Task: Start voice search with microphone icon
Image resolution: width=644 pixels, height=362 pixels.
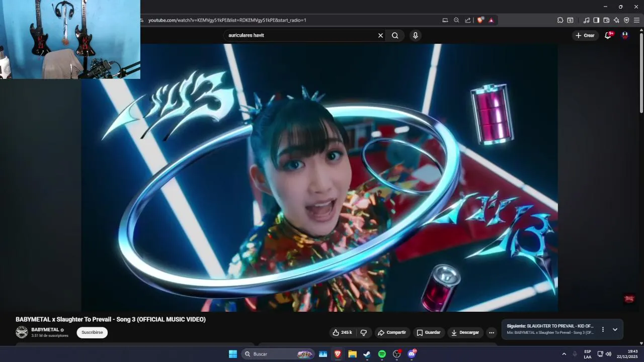Action: [415, 35]
